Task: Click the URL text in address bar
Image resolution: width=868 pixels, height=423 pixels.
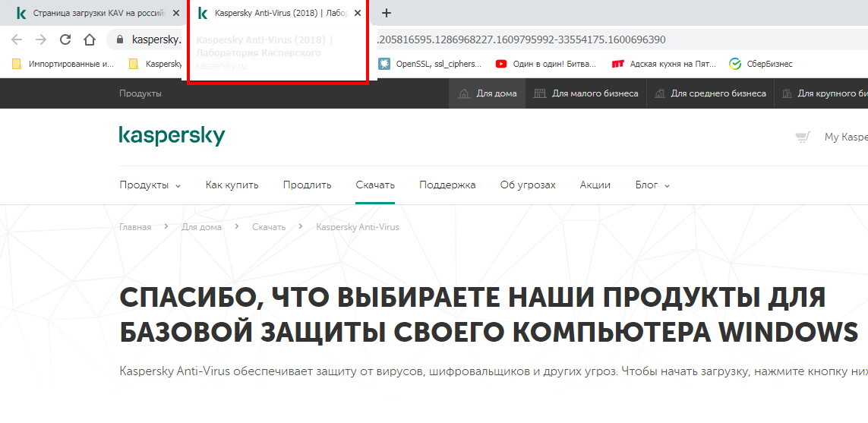Action: click(x=520, y=39)
